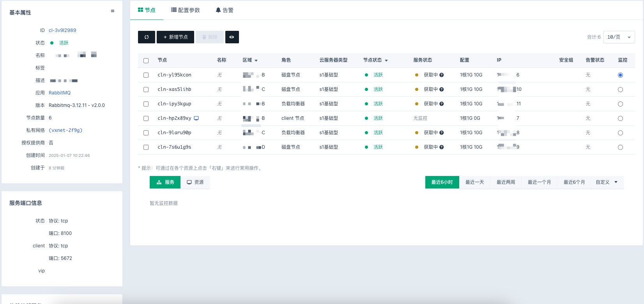Select the 最近两周 time range

tap(506, 182)
